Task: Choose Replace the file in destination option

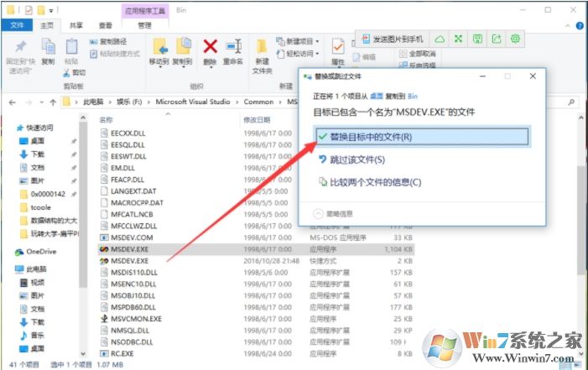Action: [422, 137]
